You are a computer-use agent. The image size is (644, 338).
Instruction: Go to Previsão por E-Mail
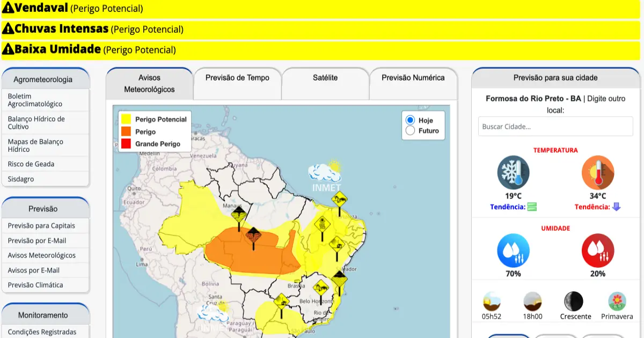(x=46, y=241)
